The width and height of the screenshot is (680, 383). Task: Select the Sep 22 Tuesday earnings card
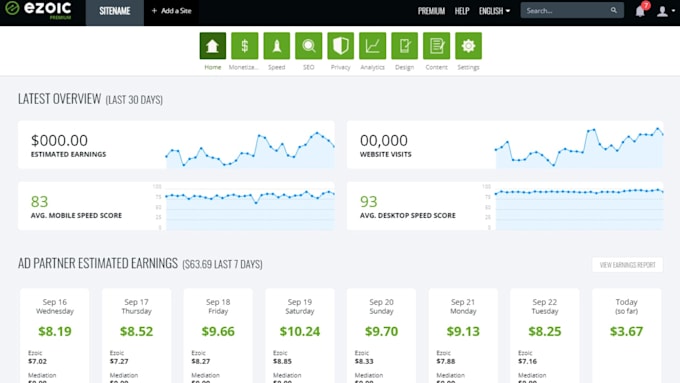point(545,336)
